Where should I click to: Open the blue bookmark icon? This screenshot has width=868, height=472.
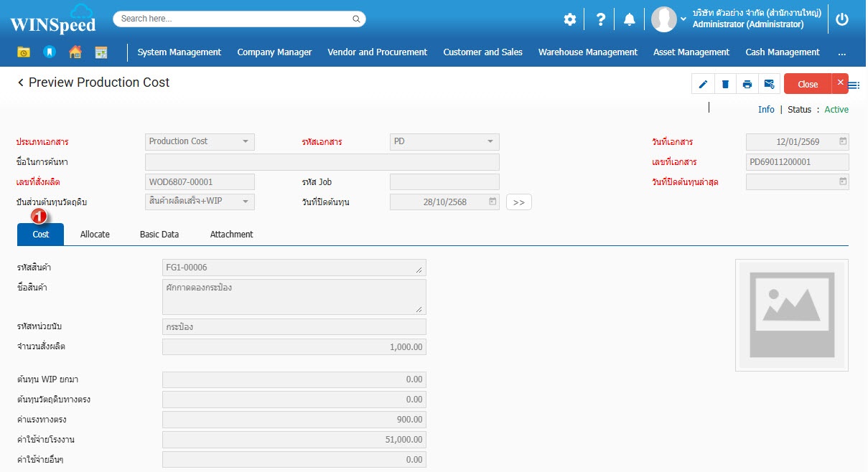[x=49, y=52]
